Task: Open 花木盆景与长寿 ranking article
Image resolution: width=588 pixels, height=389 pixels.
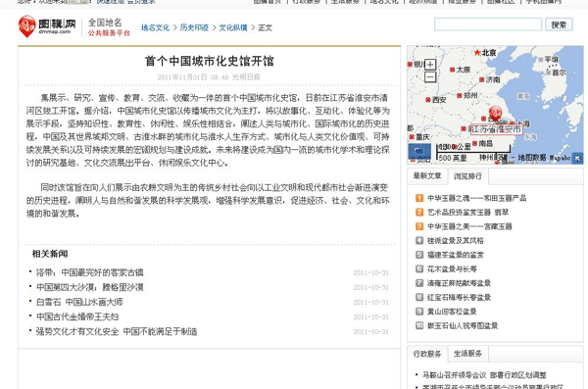Action: click(x=452, y=268)
